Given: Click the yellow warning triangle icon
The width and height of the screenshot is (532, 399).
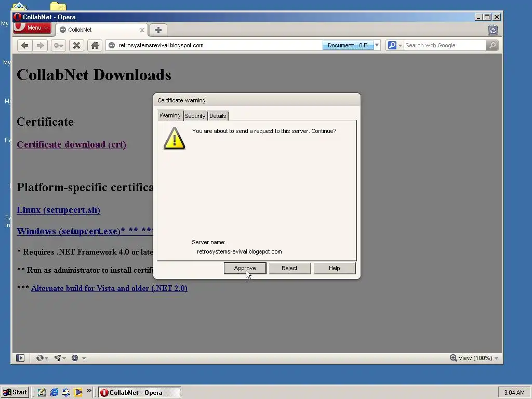Looking at the screenshot, I should click(x=174, y=138).
